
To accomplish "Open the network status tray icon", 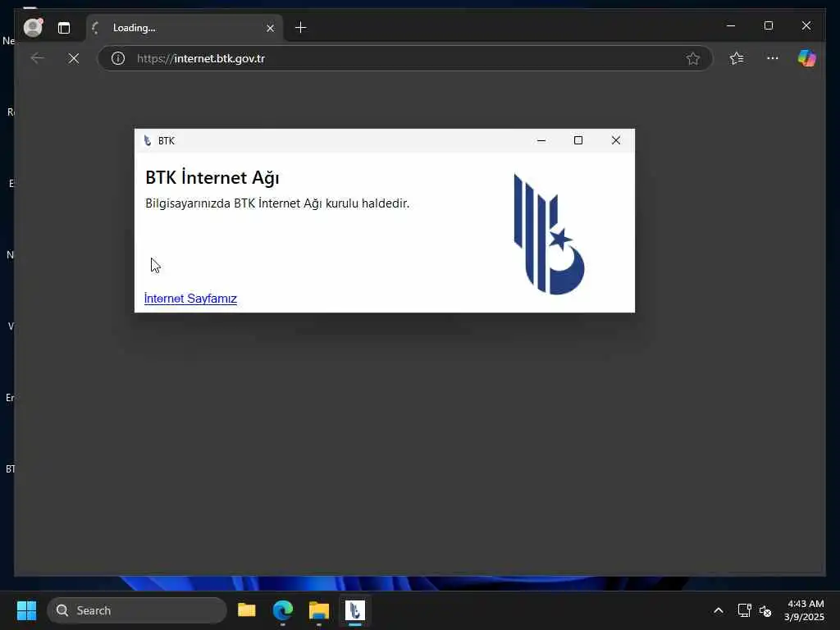I will pos(744,610).
